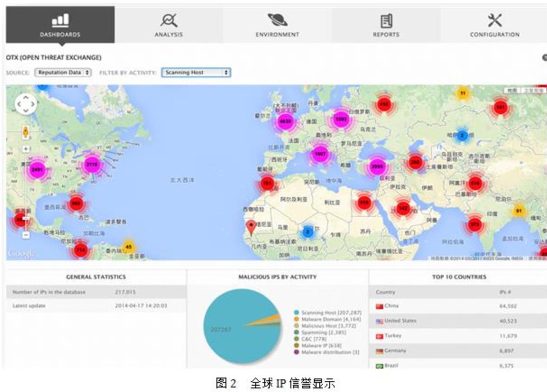The height and width of the screenshot is (392, 547).
Task: Select the red cluster near Florida and Cuba
Action: pyautogui.click(x=76, y=203)
